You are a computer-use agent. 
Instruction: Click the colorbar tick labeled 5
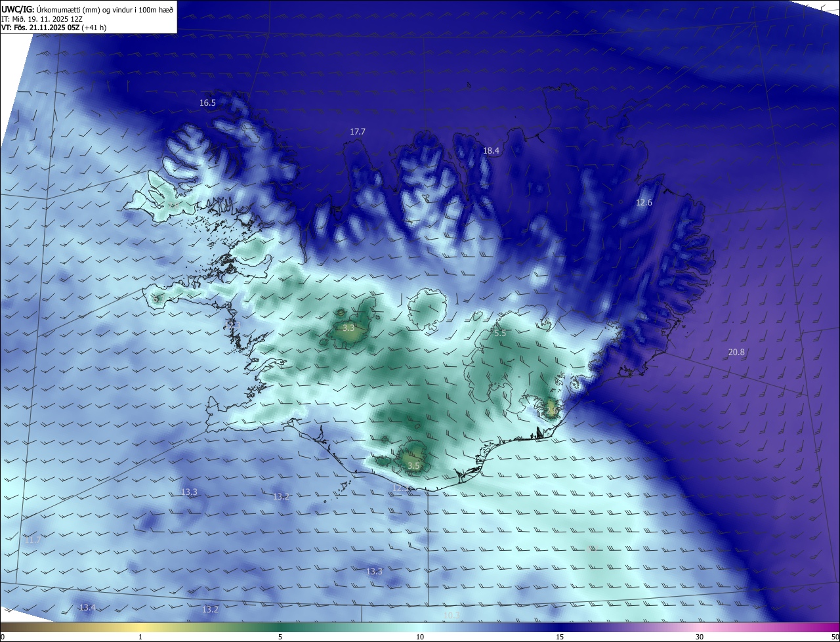(x=280, y=637)
